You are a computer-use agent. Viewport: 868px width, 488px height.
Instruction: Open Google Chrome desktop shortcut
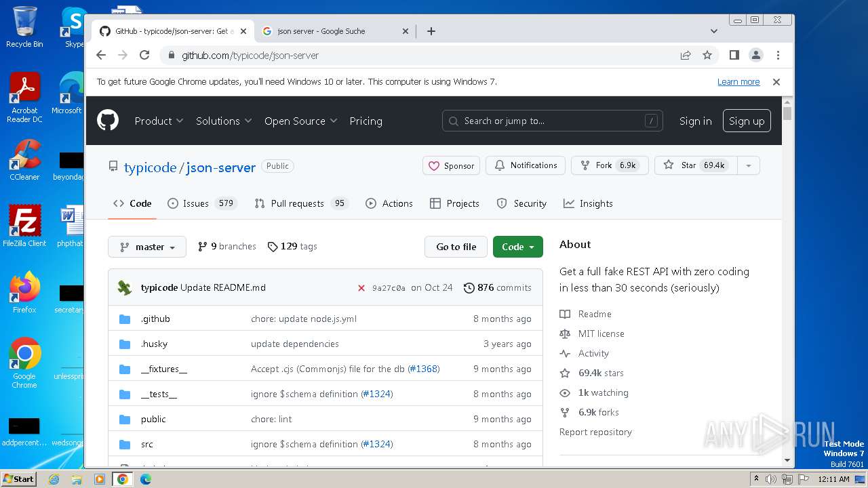click(24, 363)
